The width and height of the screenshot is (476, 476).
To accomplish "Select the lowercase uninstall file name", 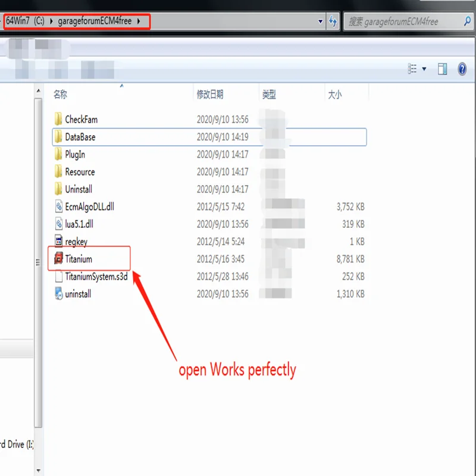I will [78, 294].
